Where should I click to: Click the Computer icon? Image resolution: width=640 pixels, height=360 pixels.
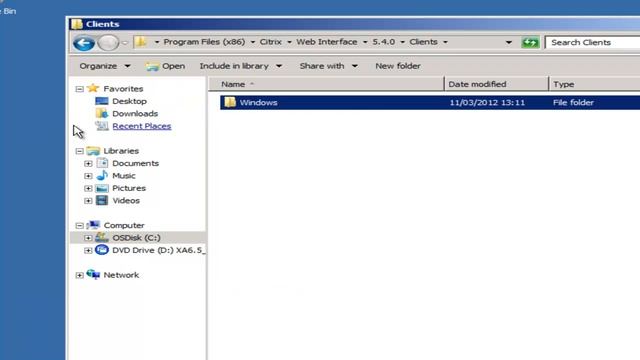(93, 225)
